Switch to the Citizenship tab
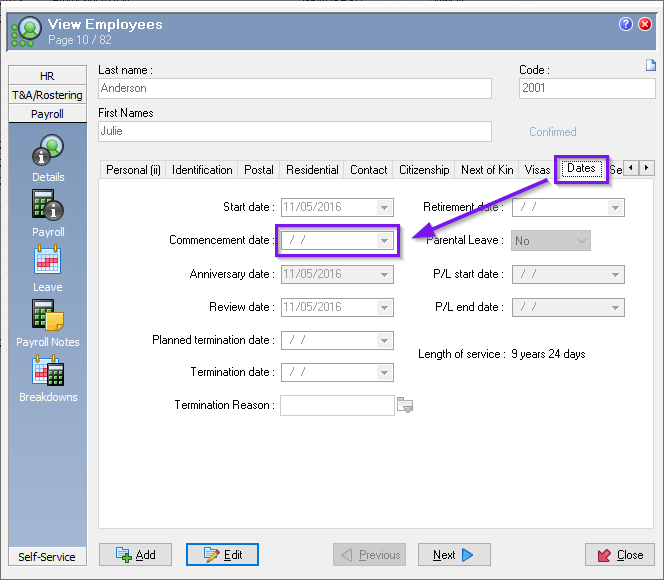664x580 pixels. click(424, 170)
